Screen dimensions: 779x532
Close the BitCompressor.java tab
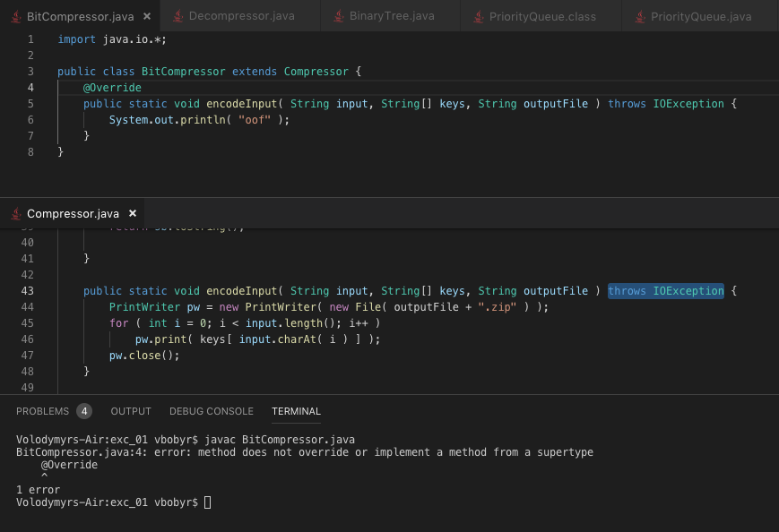tap(147, 16)
